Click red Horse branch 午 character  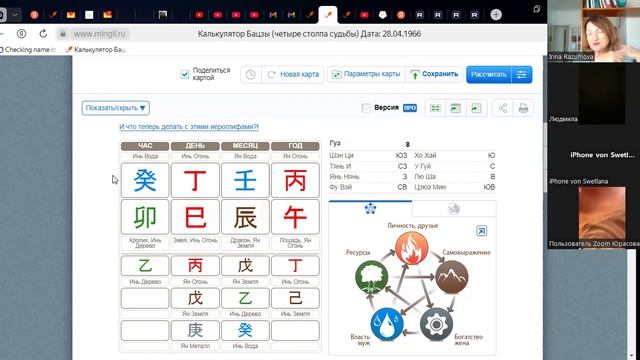295,217
